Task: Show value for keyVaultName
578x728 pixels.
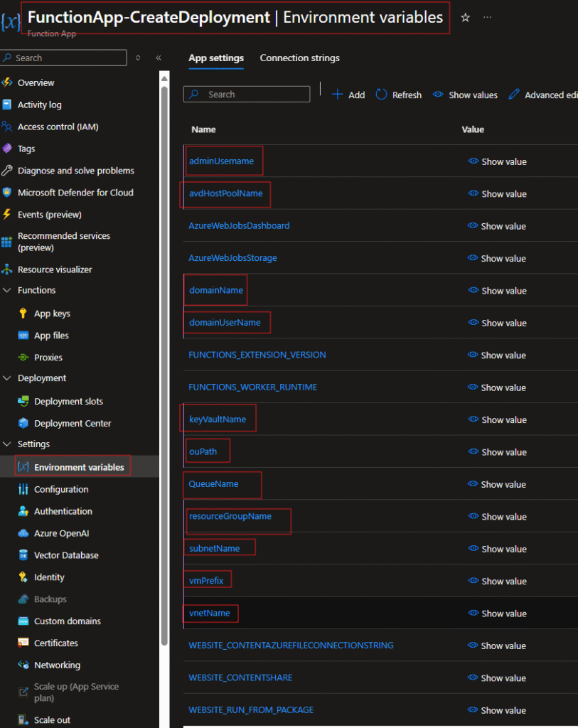Action: 497,419
